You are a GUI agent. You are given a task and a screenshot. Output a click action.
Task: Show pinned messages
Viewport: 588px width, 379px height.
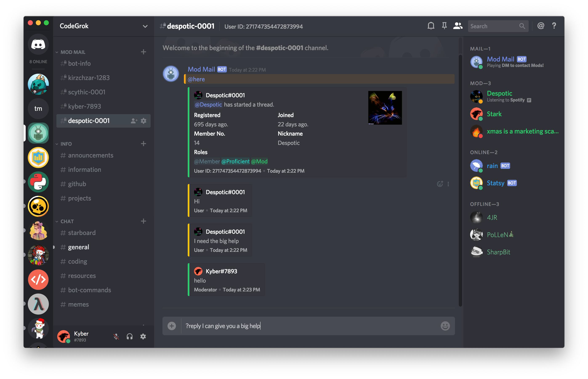(x=444, y=26)
